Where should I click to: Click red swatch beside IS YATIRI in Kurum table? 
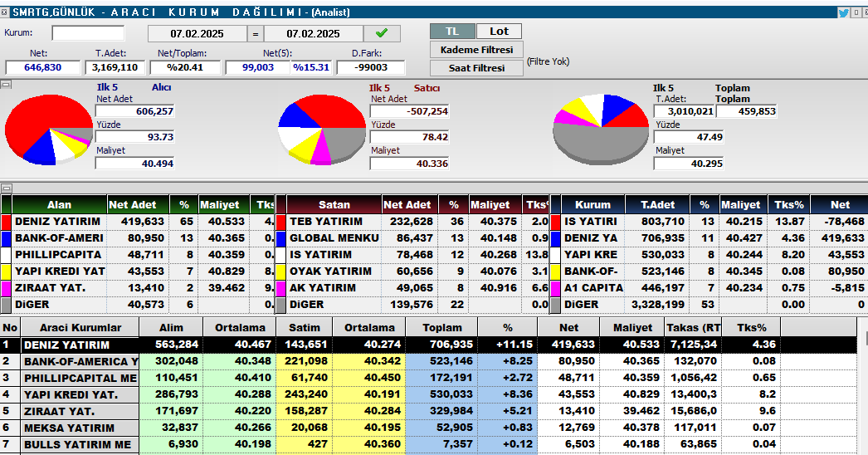tap(556, 223)
